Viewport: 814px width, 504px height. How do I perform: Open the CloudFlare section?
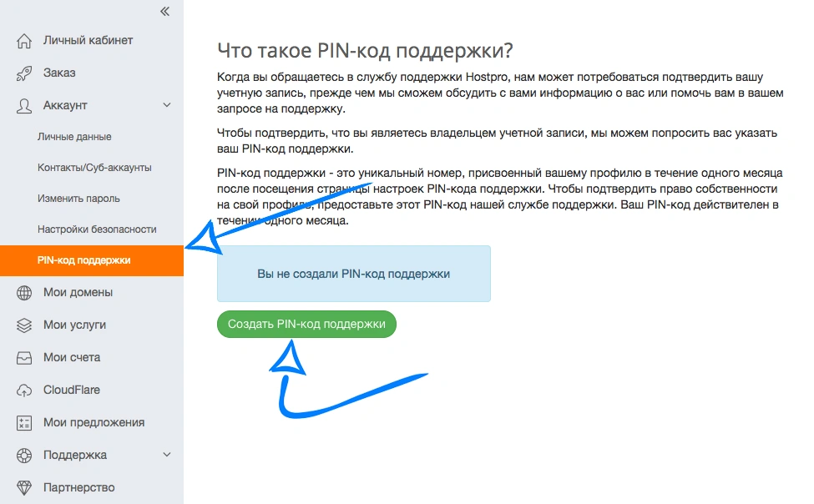coord(72,390)
